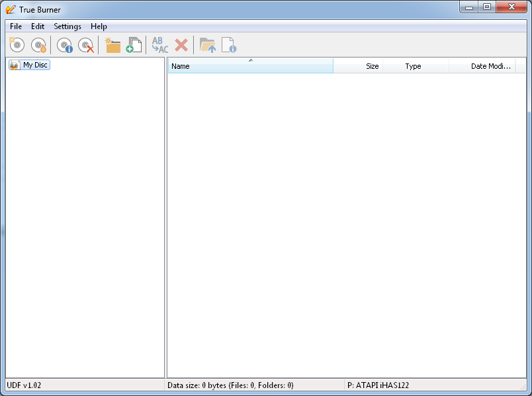This screenshot has width=532, height=396.
Task: Sort the file list by Type column
Action: (416, 65)
